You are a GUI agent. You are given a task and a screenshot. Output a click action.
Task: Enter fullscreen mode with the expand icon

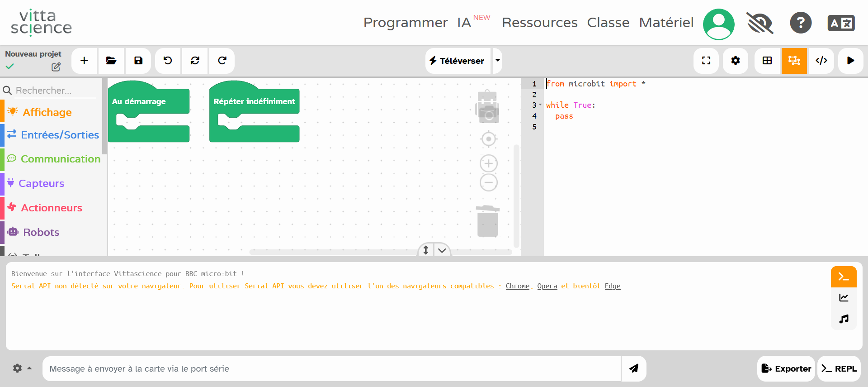(706, 61)
